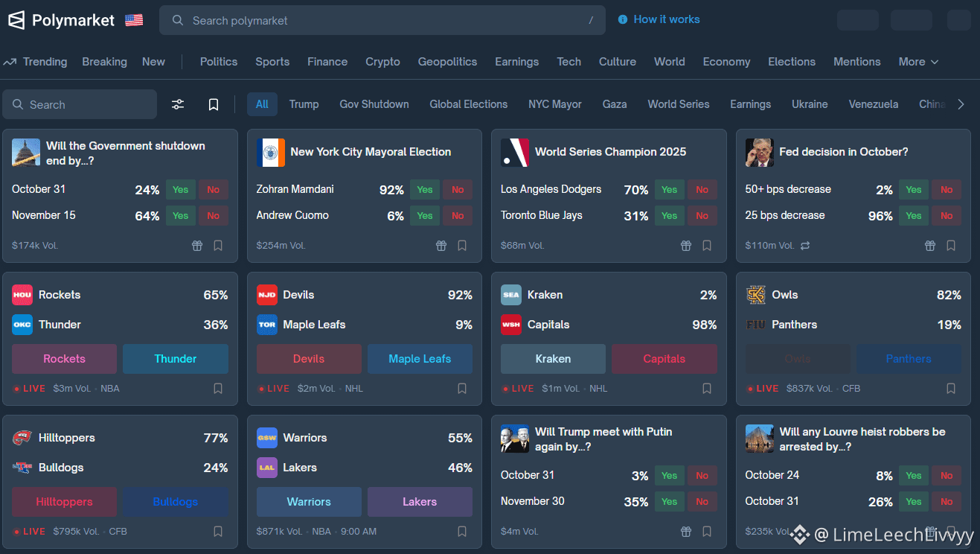Screen dimensions: 980x554
Task: Bookmark the Devils vs Maple Leafs game
Action: point(462,388)
